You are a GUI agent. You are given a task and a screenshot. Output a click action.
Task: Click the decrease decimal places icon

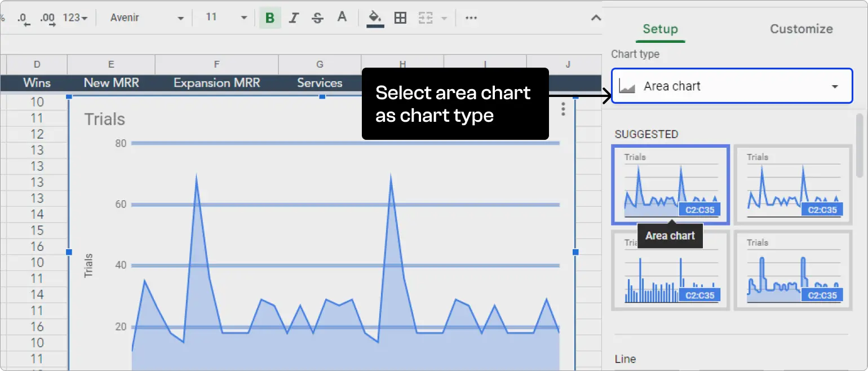[x=23, y=17]
